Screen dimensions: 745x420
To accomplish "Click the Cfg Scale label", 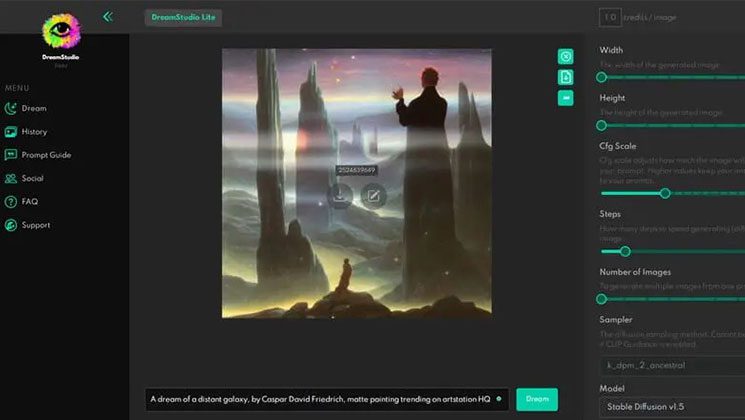I will (618, 146).
